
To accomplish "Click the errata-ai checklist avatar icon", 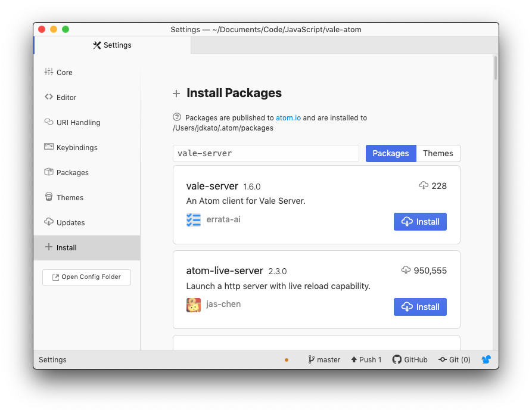I will tap(194, 220).
